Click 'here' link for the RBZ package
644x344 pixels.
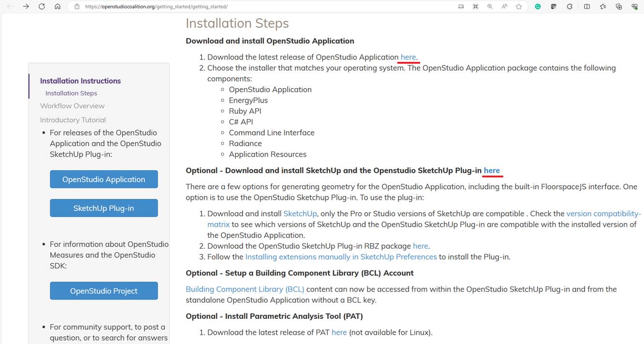[420, 246]
